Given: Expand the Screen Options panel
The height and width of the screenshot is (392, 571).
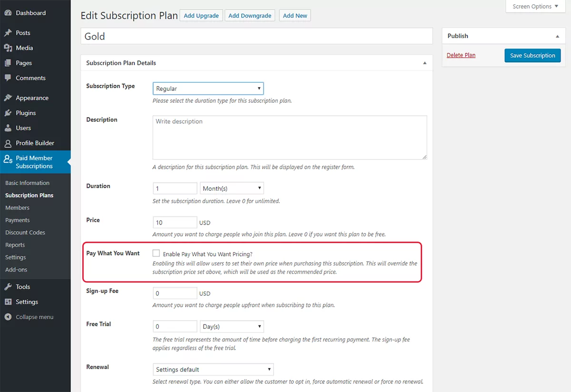Looking at the screenshot, I should point(535,7).
